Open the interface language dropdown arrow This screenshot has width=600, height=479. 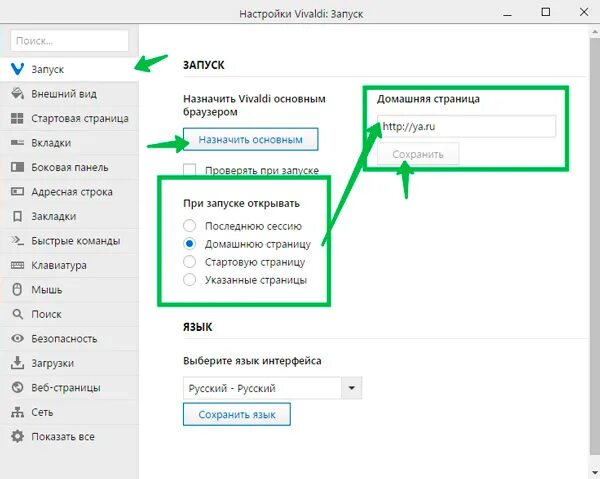pyautogui.click(x=351, y=388)
